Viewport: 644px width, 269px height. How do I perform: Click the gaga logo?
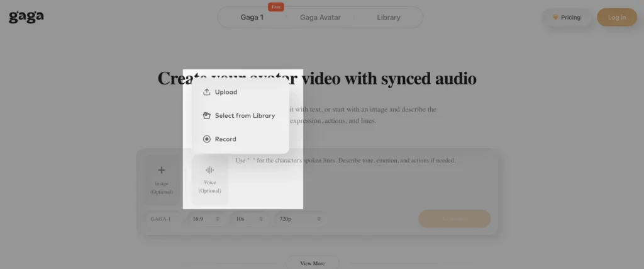tap(26, 16)
